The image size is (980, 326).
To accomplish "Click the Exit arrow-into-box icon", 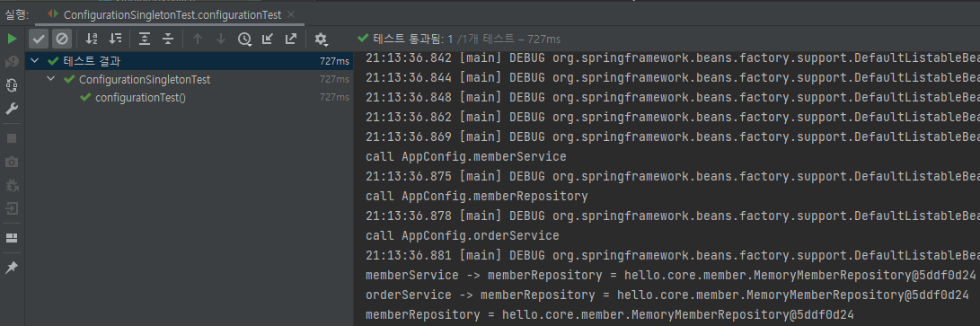I will (12, 208).
